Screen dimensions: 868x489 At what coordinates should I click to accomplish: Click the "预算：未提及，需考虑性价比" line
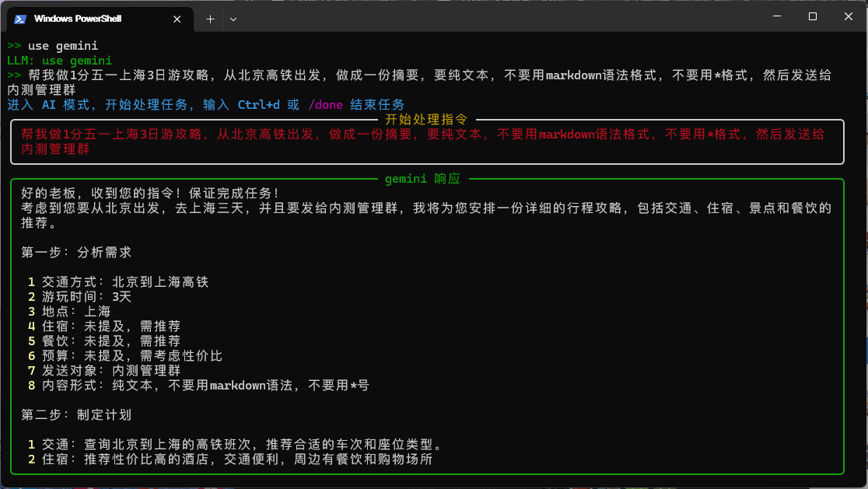125,356
